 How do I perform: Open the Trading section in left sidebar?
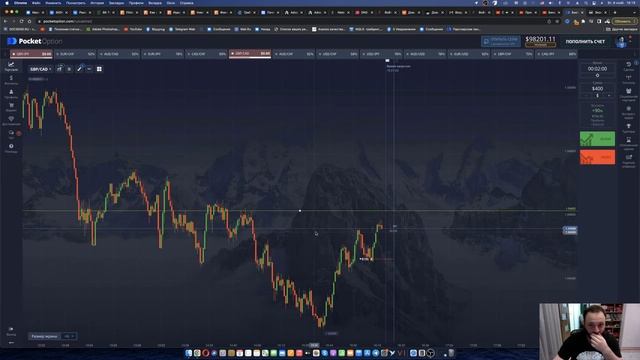(x=11, y=66)
